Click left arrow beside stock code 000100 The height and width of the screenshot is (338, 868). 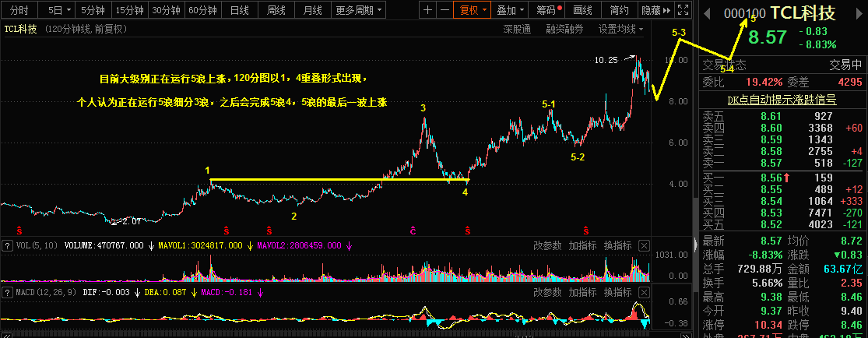pyautogui.click(x=706, y=14)
